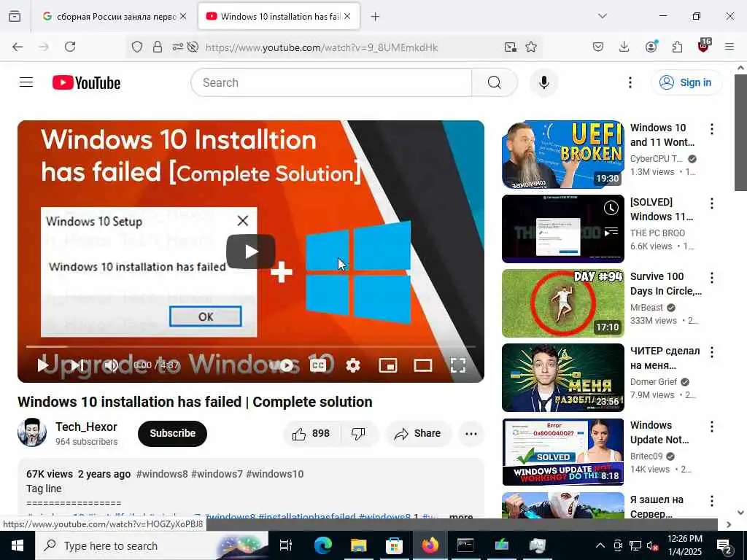Image resolution: width=747 pixels, height=560 pixels.
Task: Enter full screen mode
Action: pos(458,365)
